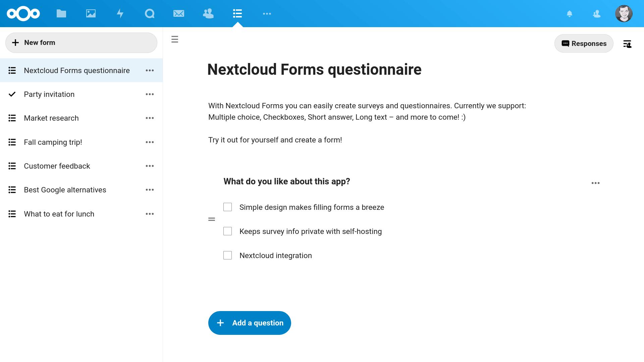Expand options menu for Market research form

tap(150, 118)
